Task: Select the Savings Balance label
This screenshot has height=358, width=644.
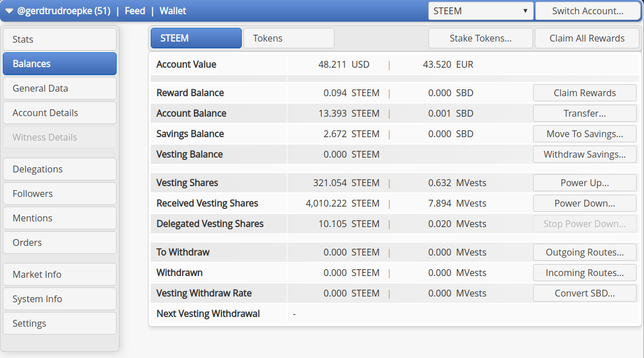Action: coord(190,134)
